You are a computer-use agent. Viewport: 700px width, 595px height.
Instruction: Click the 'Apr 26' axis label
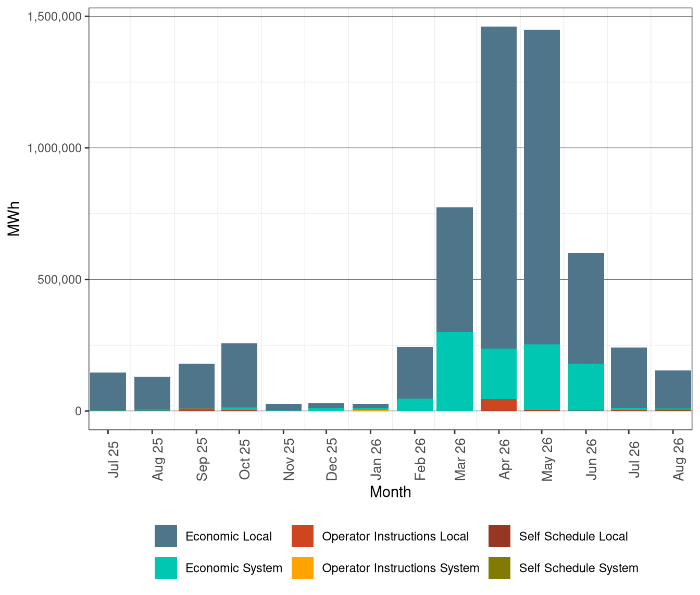504,459
